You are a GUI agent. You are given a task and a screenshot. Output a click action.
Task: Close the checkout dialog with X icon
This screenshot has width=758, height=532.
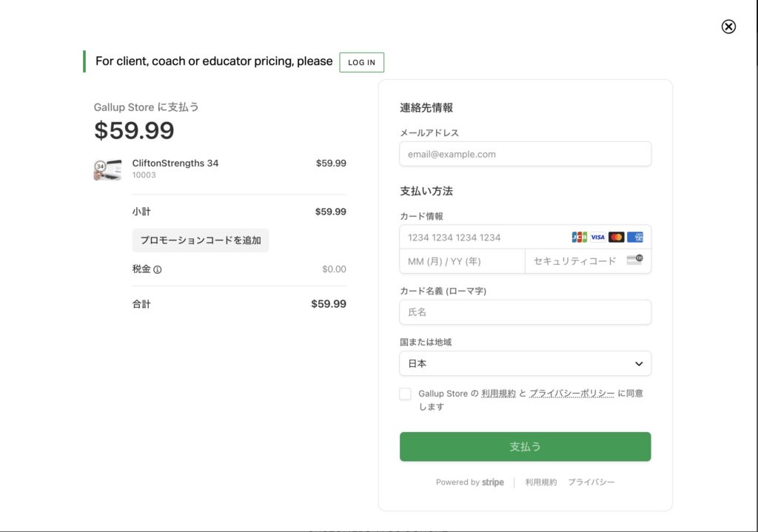click(728, 27)
